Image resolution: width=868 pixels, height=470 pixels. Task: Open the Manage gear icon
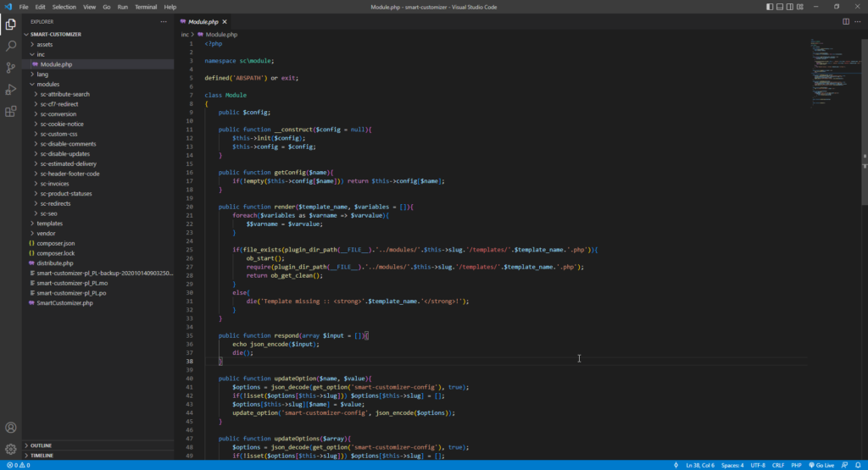[10, 449]
